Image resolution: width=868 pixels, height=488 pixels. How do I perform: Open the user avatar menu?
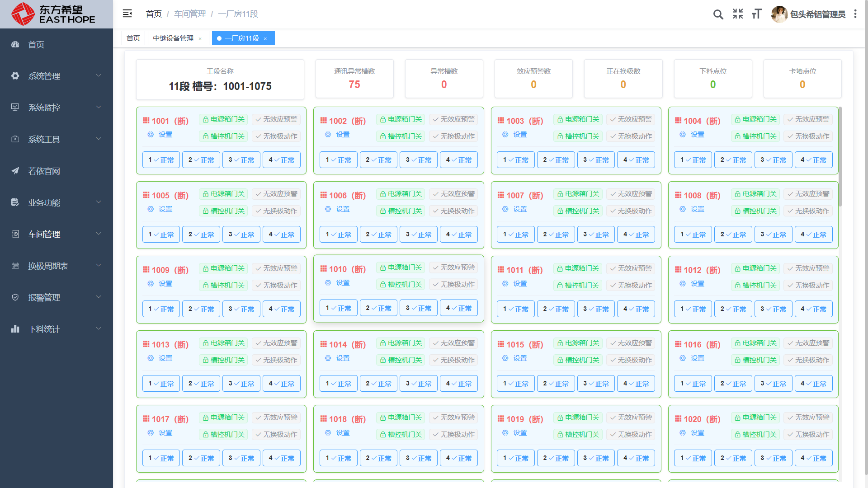coord(779,14)
